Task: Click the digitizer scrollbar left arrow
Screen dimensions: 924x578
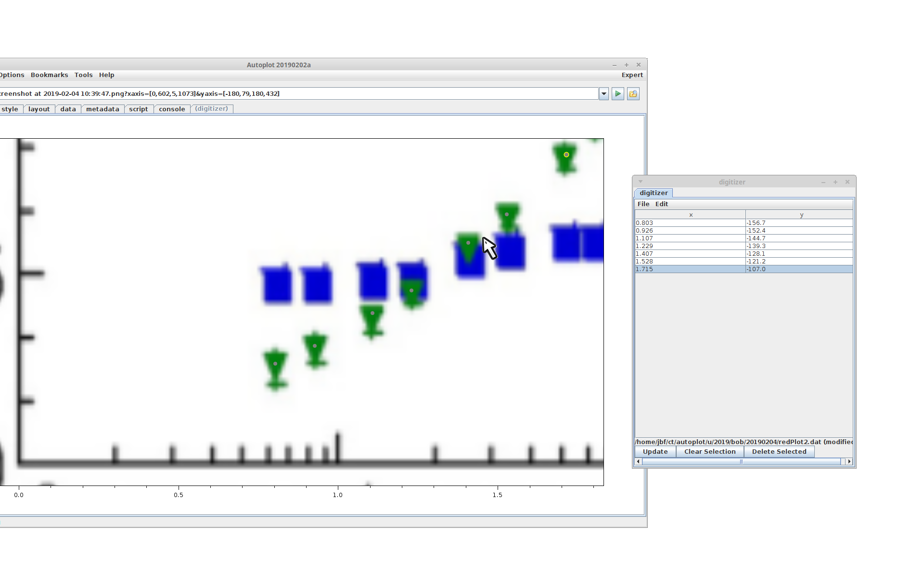Action: click(639, 461)
